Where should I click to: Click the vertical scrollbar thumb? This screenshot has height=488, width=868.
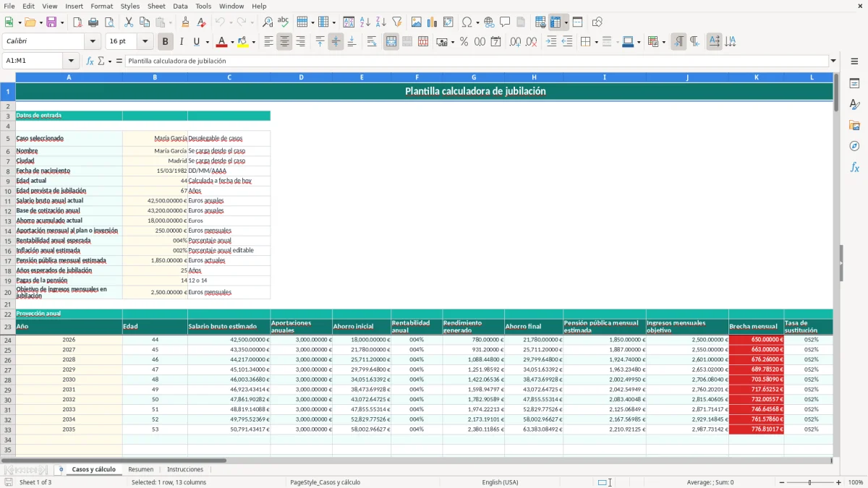click(x=836, y=93)
